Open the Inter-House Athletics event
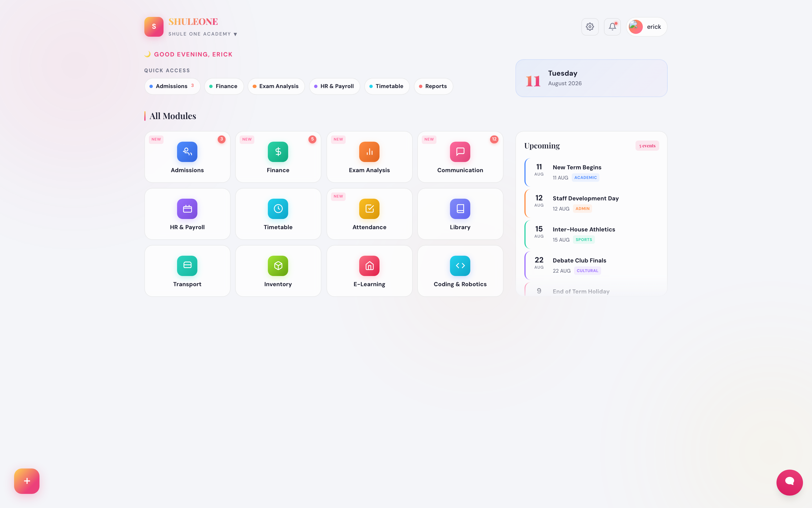The image size is (812, 508). (x=592, y=235)
